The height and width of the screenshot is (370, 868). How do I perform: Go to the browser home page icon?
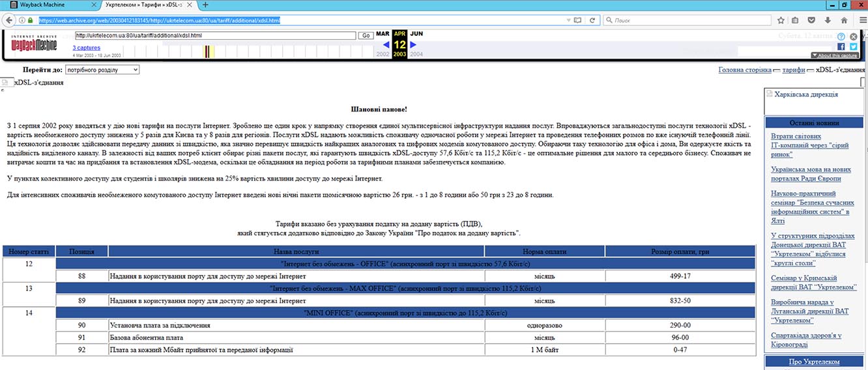click(845, 20)
